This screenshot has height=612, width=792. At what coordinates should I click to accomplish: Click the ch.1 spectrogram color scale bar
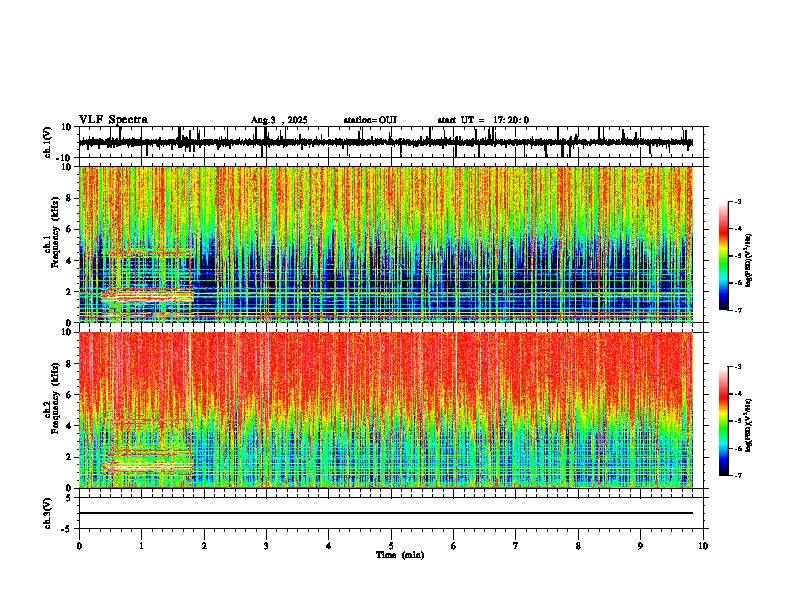[723, 256]
